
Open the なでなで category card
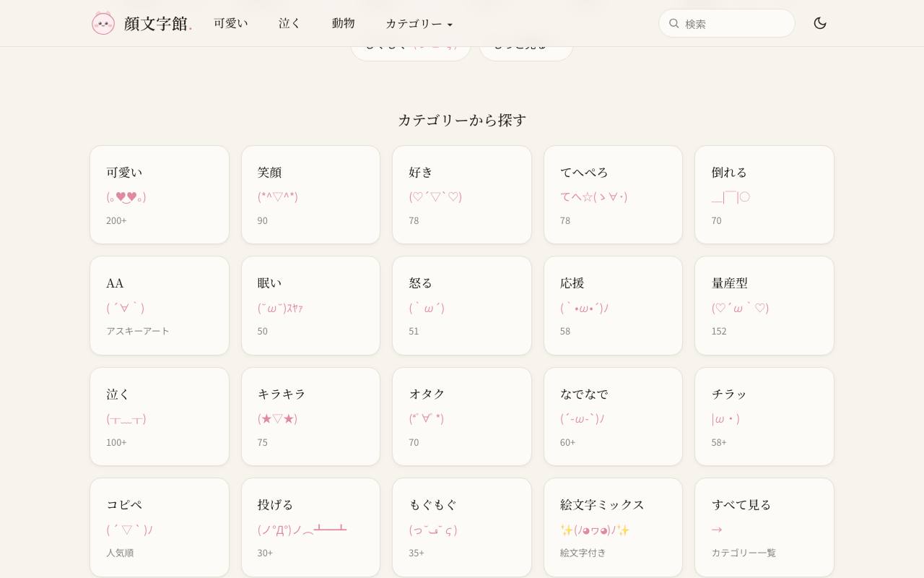coord(613,417)
